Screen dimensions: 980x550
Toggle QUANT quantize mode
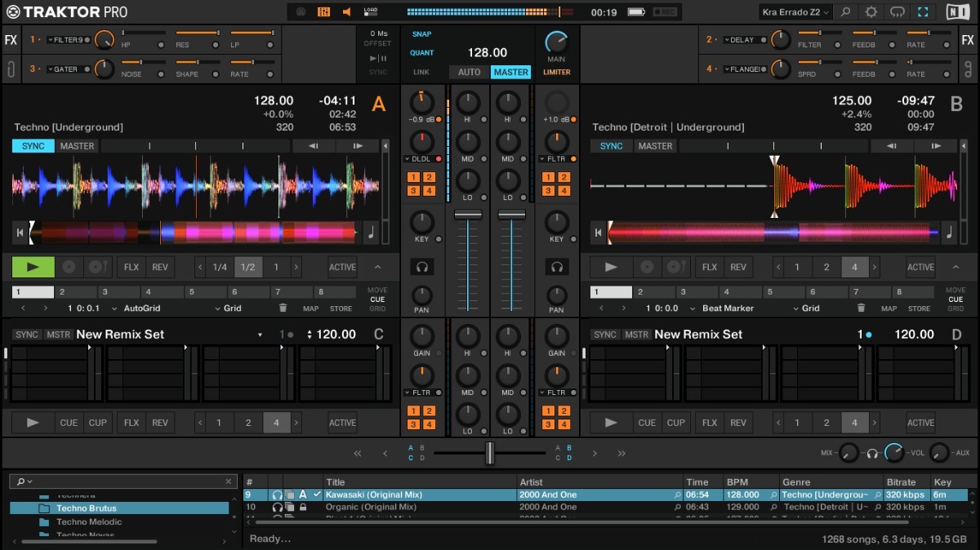click(x=422, y=53)
